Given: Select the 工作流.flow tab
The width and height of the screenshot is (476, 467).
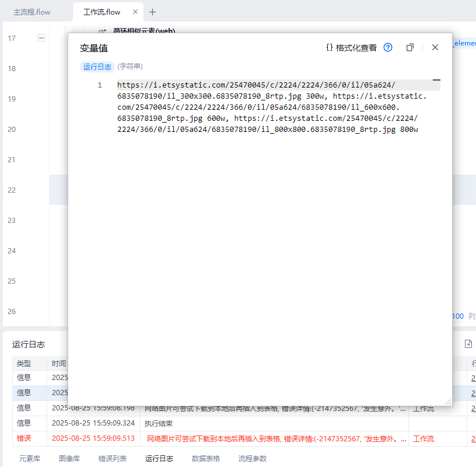Looking at the screenshot, I should [x=101, y=12].
